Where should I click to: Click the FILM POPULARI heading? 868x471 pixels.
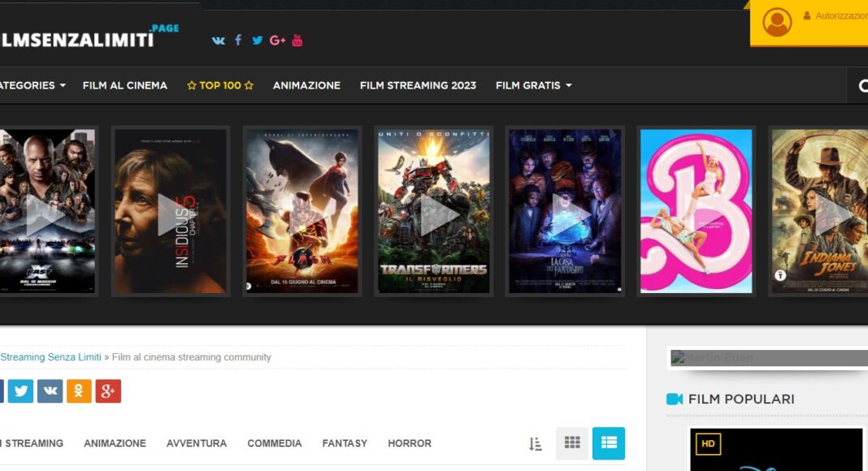[741, 400]
